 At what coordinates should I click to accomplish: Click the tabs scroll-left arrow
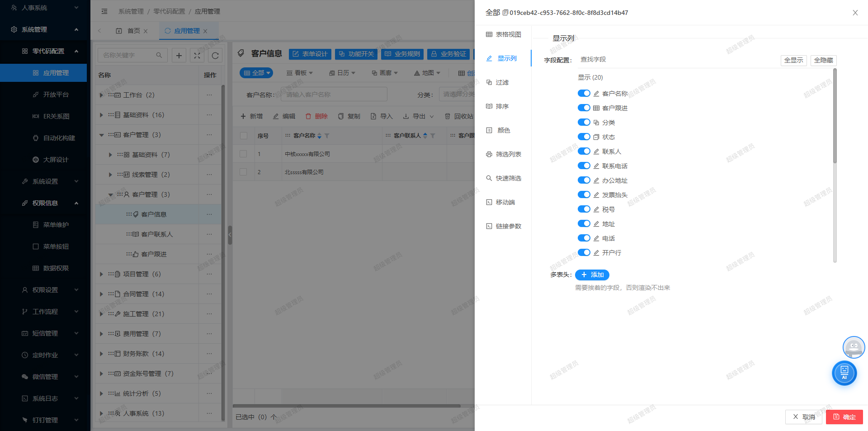click(x=99, y=31)
